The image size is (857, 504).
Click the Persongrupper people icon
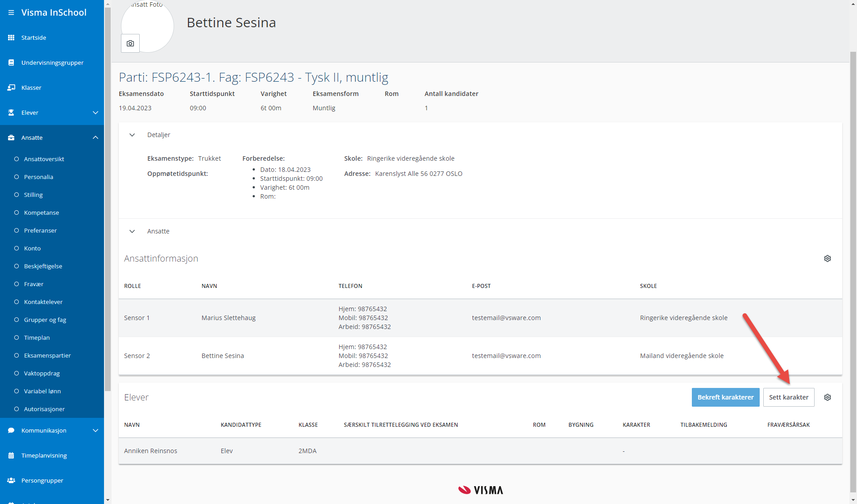tap(11, 480)
